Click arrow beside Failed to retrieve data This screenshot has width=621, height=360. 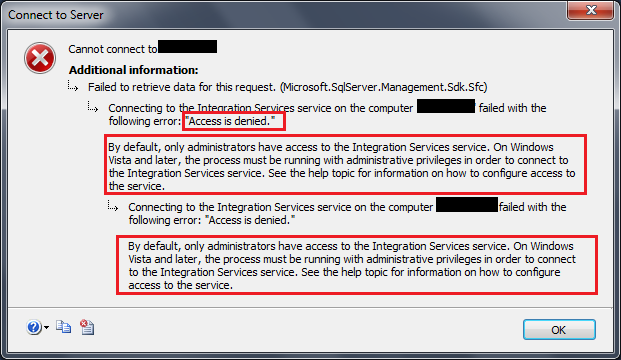(73, 86)
